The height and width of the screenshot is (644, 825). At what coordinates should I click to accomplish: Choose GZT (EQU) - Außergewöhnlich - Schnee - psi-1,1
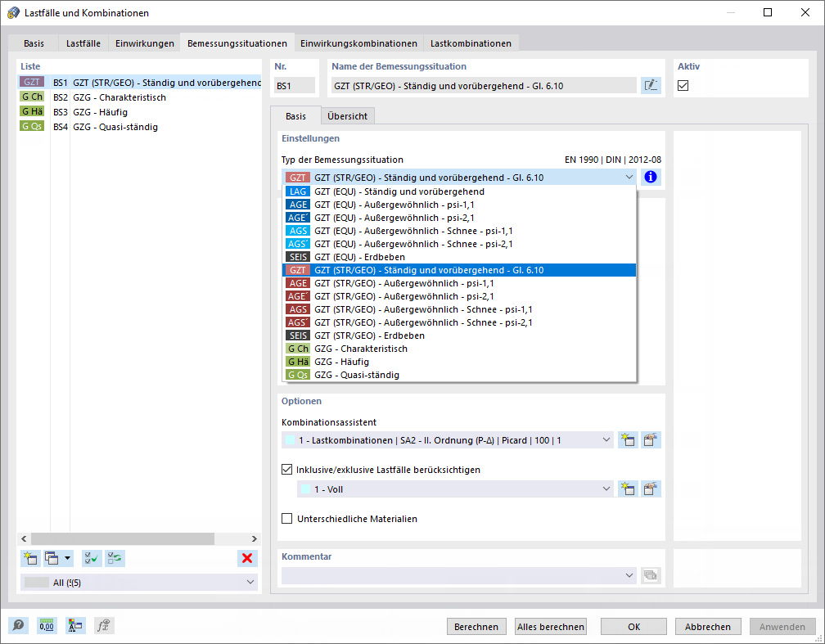(x=459, y=231)
